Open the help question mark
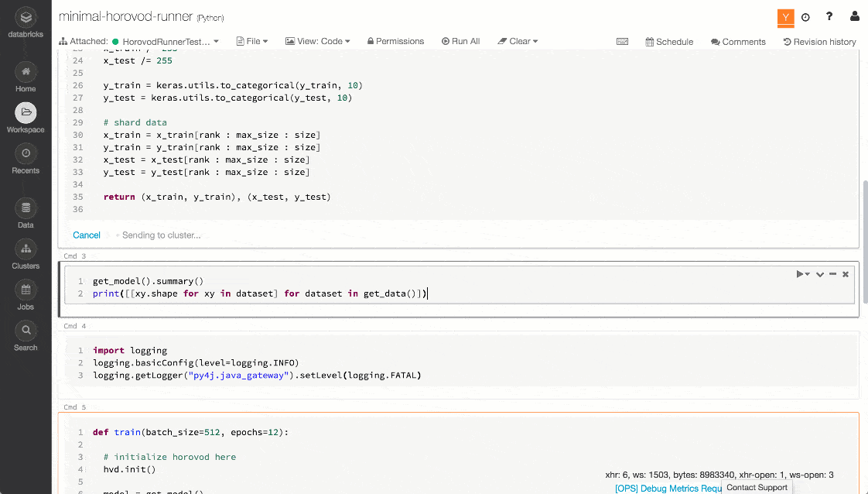868x494 pixels. 829,16
